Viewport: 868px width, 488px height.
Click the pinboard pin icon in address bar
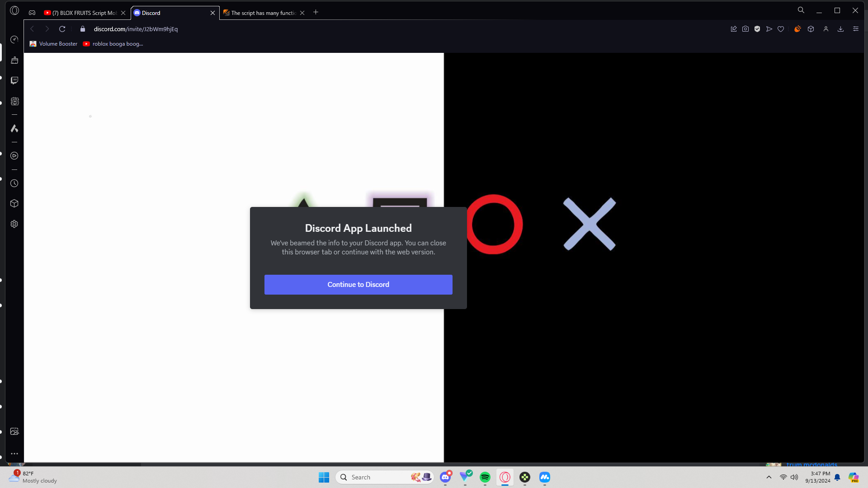pyautogui.click(x=734, y=29)
